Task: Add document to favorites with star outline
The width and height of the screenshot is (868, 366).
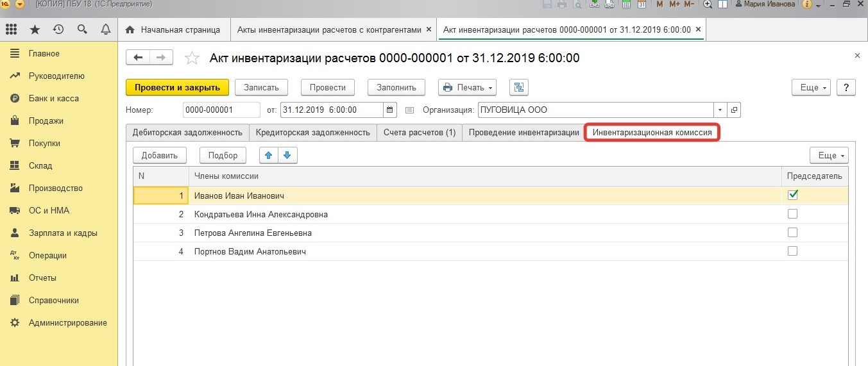Action: (192, 58)
